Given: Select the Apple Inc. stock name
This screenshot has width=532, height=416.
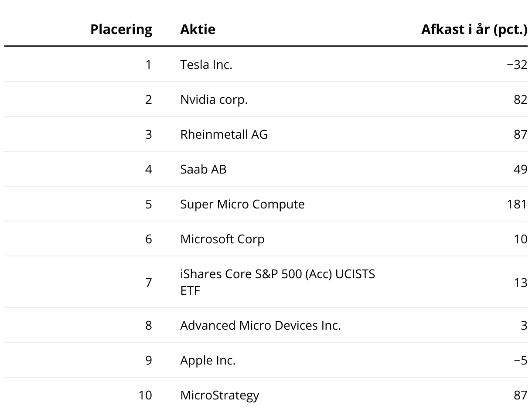Looking at the screenshot, I should click(x=208, y=360).
